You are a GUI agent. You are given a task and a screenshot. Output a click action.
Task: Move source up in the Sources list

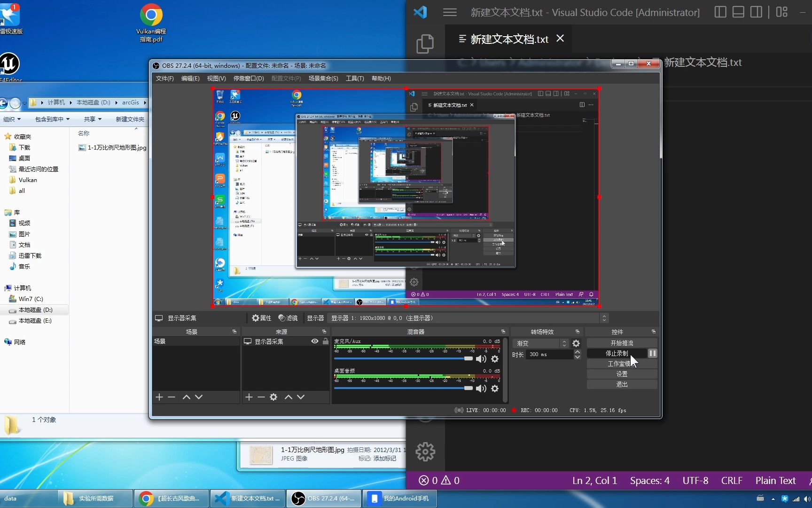click(x=289, y=397)
